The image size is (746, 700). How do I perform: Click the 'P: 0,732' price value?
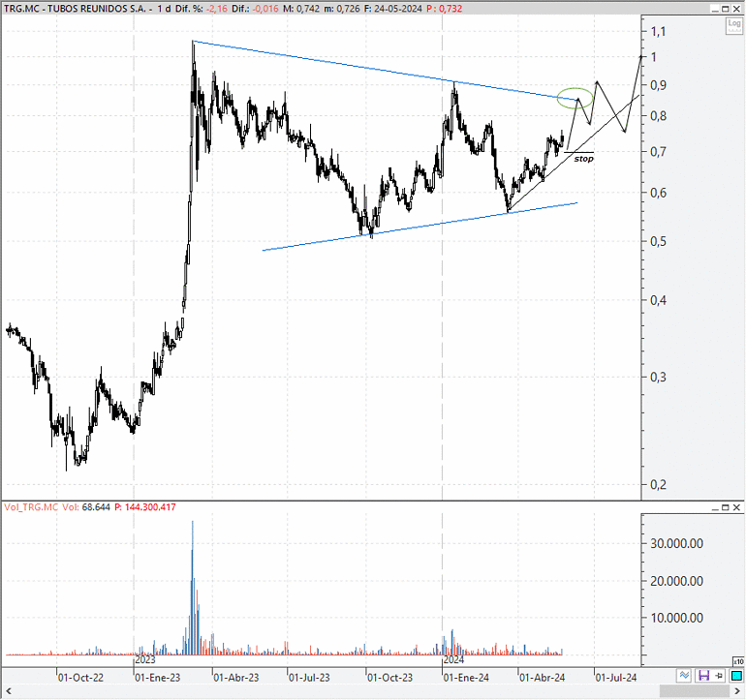[x=445, y=9]
